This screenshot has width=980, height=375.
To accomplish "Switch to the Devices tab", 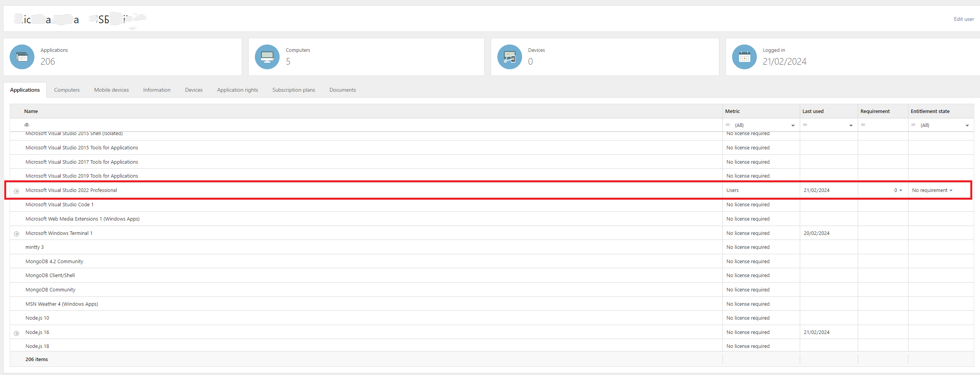I will coord(194,90).
